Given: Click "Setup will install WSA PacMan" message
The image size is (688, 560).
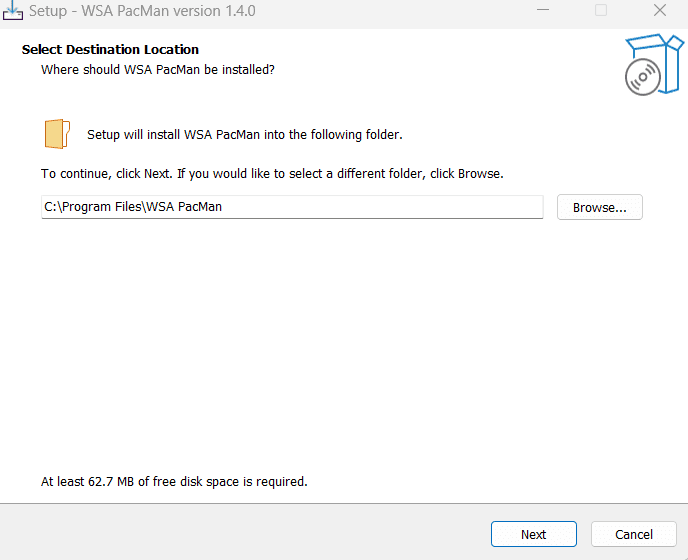Looking at the screenshot, I should pyautogui.click(x=244, y=134).
